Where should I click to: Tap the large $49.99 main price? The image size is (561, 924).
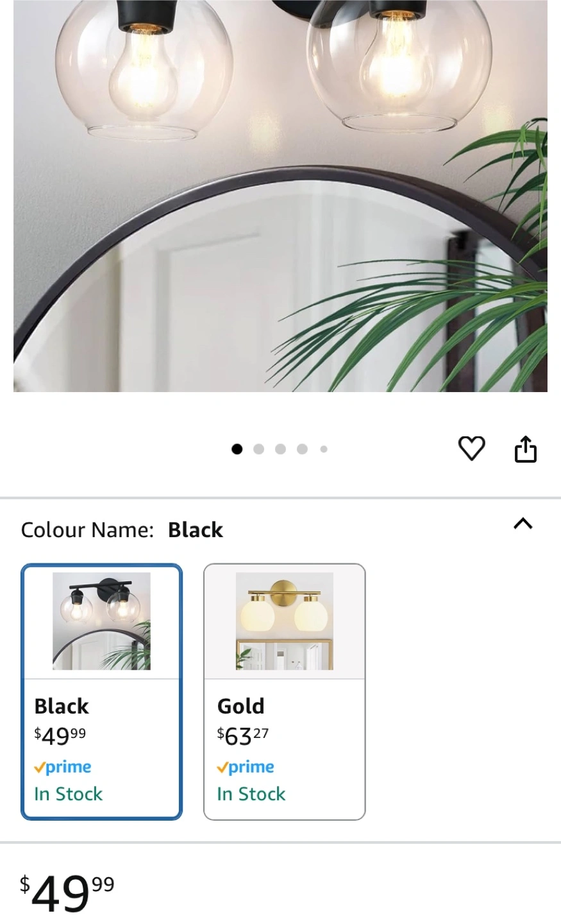[67, 893]
